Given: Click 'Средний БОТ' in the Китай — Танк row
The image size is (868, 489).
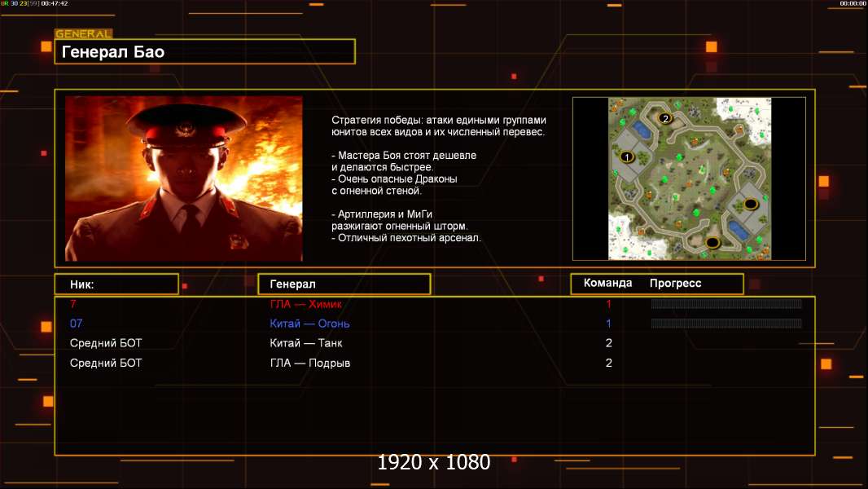Looking at the screenshot, I should pos(106,343).
